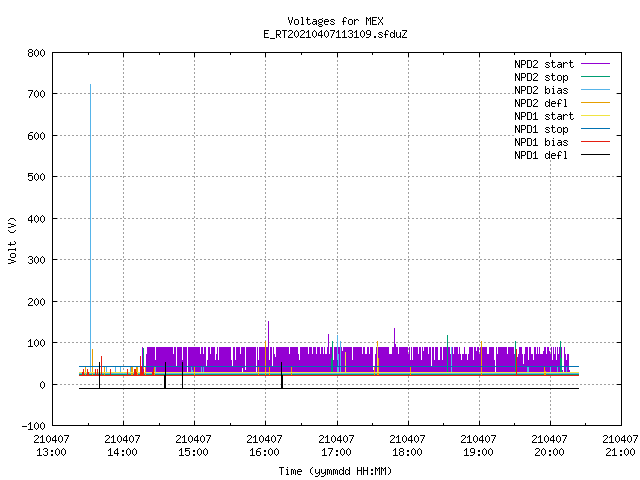
Task: Click the 800 y-axis tick label
Action: click(x=36, y=53)
